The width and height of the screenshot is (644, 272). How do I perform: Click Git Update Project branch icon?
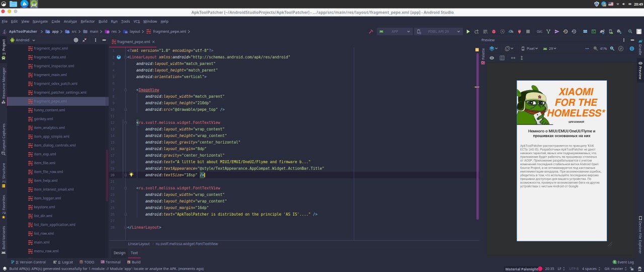549,31
